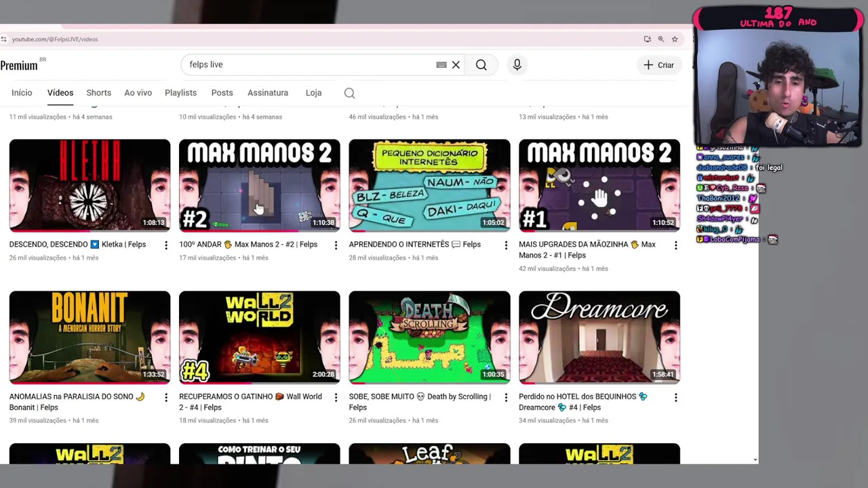Open the on-screen keyboard icon in the search box
Viewport: 868px width, 488px height.
pyautogui.click(x=441, y=65)
